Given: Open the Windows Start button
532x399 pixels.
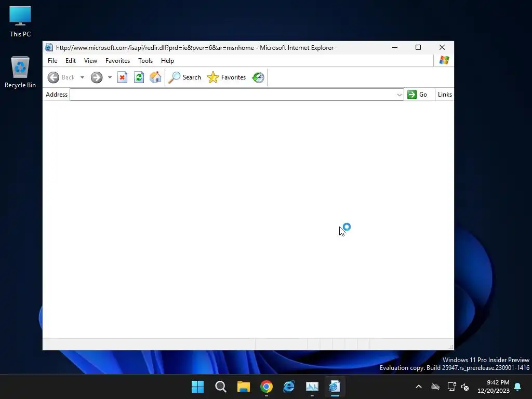Looking at the screenshot, I should click(x=197, y=387).
